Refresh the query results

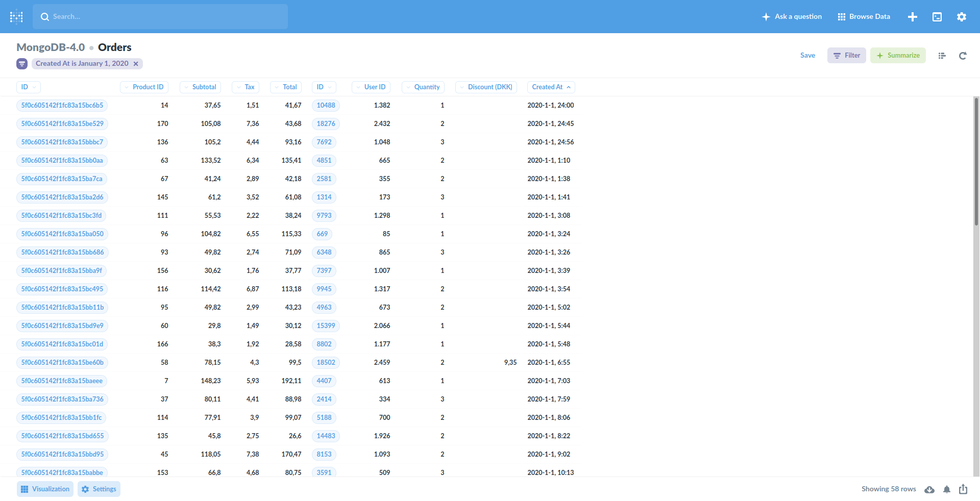pos(963,56)
